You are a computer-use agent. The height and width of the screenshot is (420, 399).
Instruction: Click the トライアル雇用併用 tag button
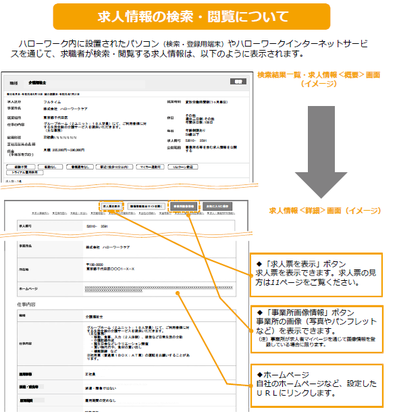(x=25, y=172)
